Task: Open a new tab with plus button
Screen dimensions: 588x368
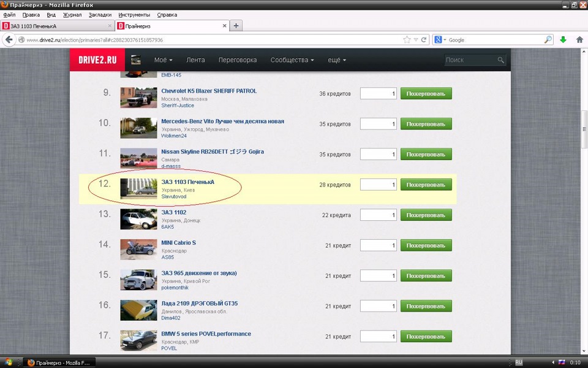Action: click(x=236, y=26)
